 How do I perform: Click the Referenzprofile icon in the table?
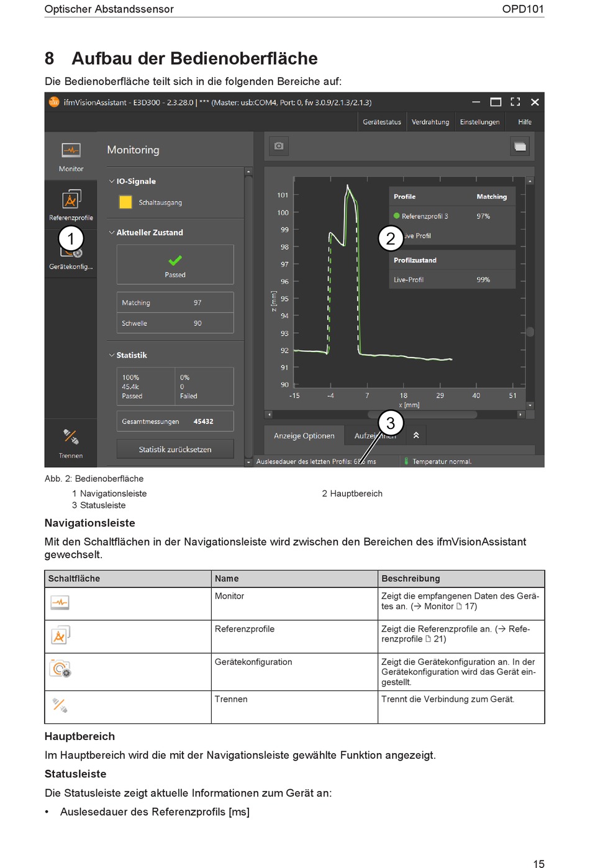pos(60,635)
